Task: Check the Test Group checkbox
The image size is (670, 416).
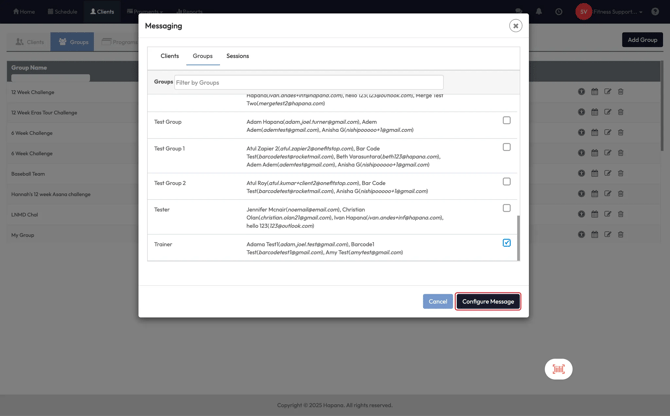Action: coord(506,121)
